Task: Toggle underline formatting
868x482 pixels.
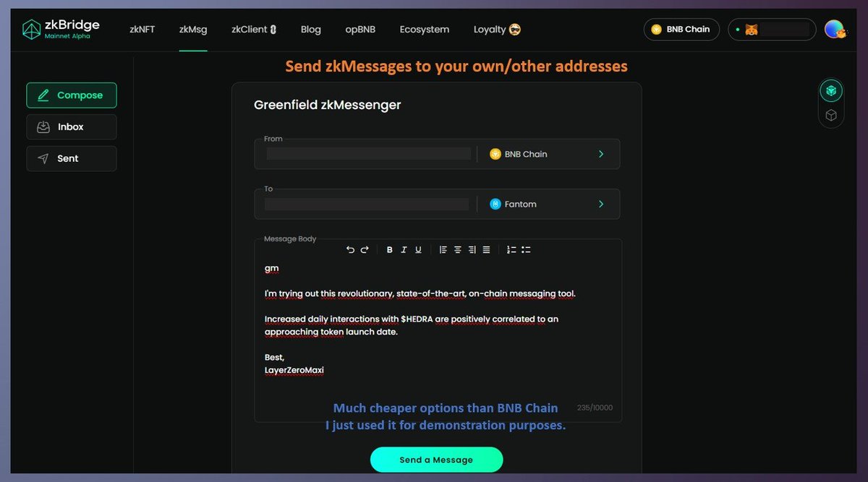Action: [418, 249]
